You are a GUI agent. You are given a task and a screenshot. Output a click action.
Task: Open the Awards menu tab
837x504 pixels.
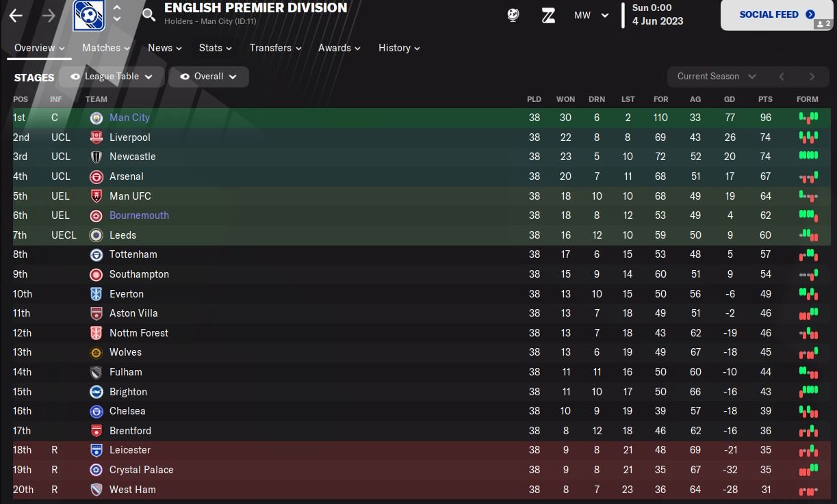(x=339, y=48)
